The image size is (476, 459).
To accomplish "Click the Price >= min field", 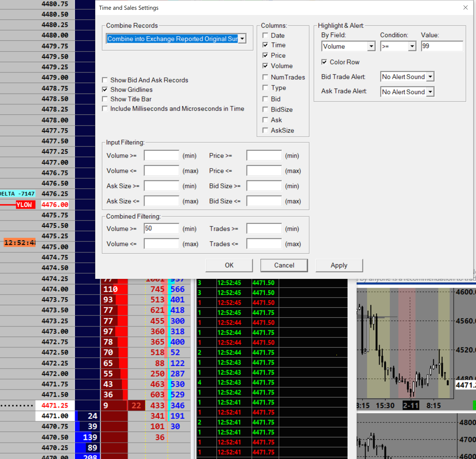I will (x=264, y=155).
